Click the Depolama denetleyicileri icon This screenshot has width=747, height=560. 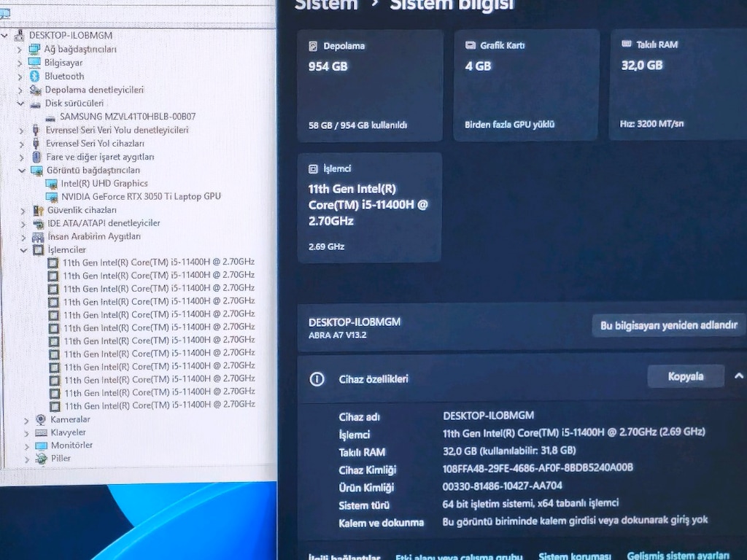coord(35,90)
